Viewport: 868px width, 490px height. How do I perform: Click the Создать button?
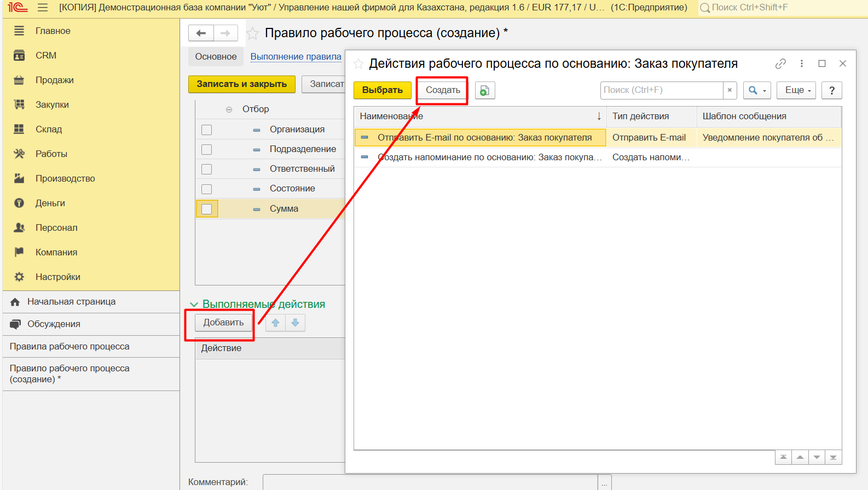443,90
